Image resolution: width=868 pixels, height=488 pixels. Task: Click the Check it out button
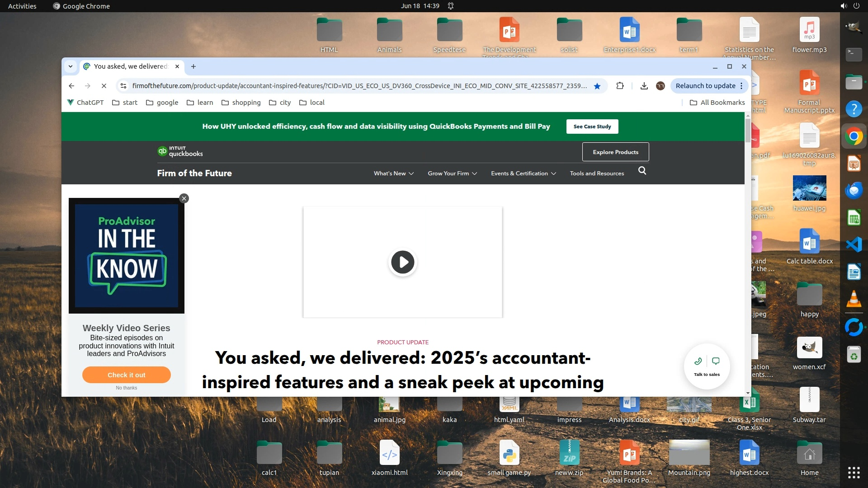tap(127, 375)
